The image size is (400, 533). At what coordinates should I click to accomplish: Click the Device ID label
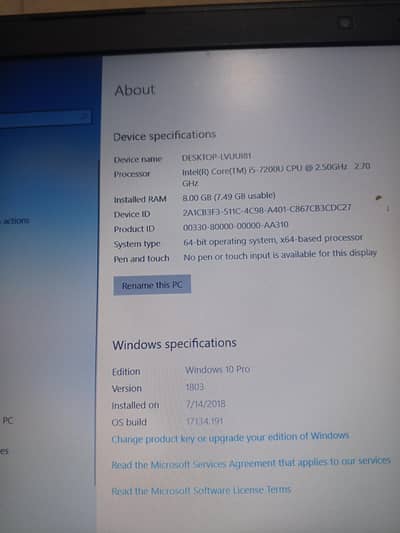point(132,214)
